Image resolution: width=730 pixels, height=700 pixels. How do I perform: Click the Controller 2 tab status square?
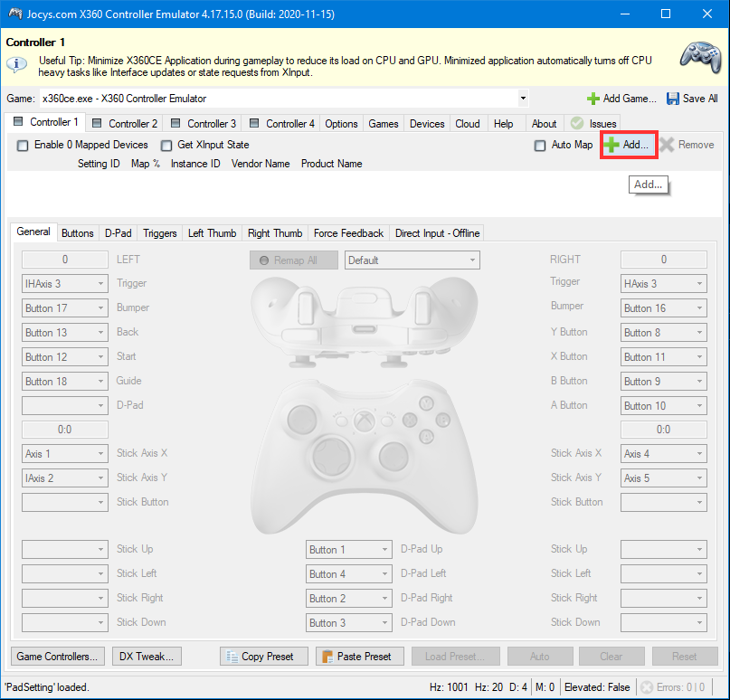97,123
